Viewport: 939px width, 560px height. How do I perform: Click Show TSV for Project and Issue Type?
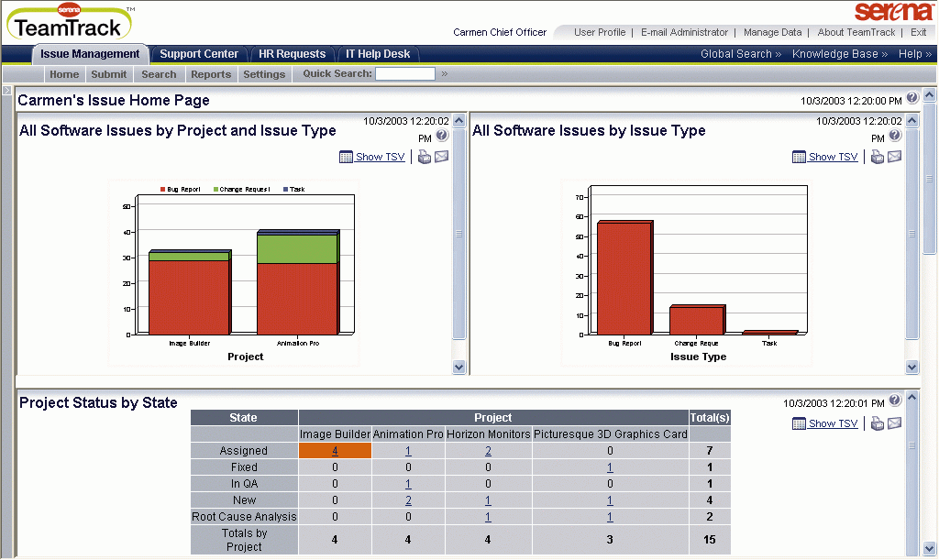point(381,157)
